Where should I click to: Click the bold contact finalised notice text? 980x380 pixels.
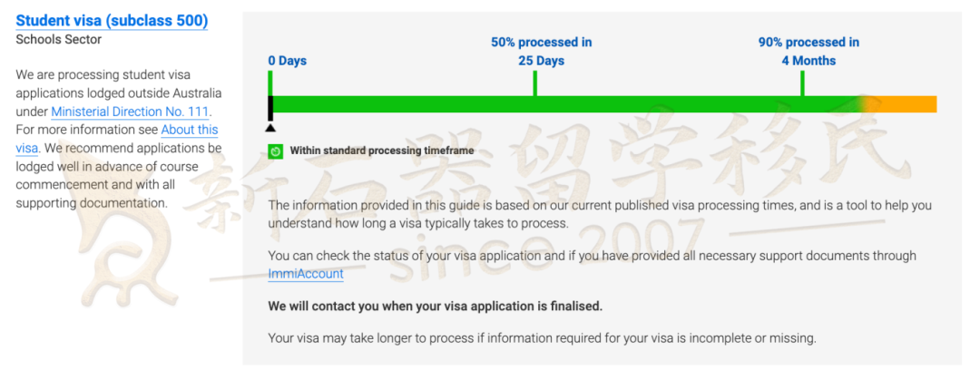click(436, 307)
